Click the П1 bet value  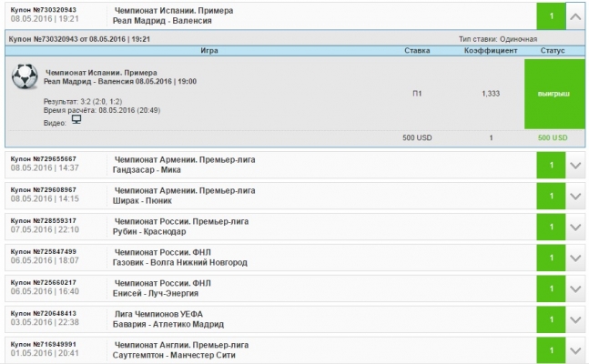[x=417, y=94]
